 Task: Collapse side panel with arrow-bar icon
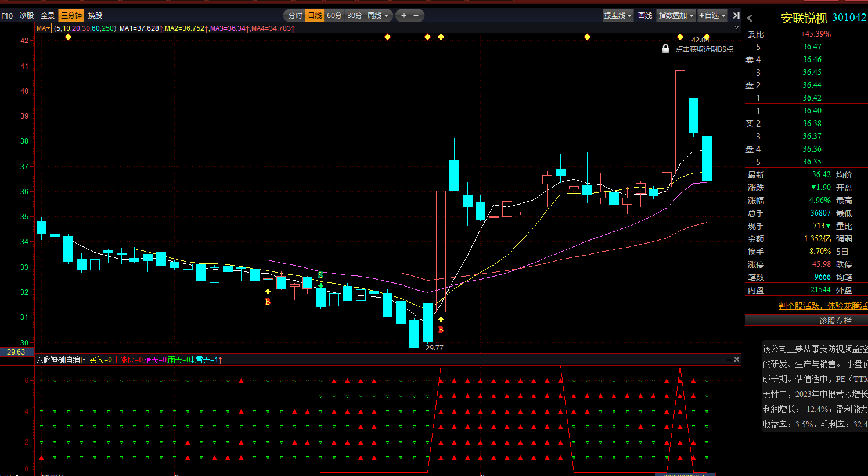736,16
